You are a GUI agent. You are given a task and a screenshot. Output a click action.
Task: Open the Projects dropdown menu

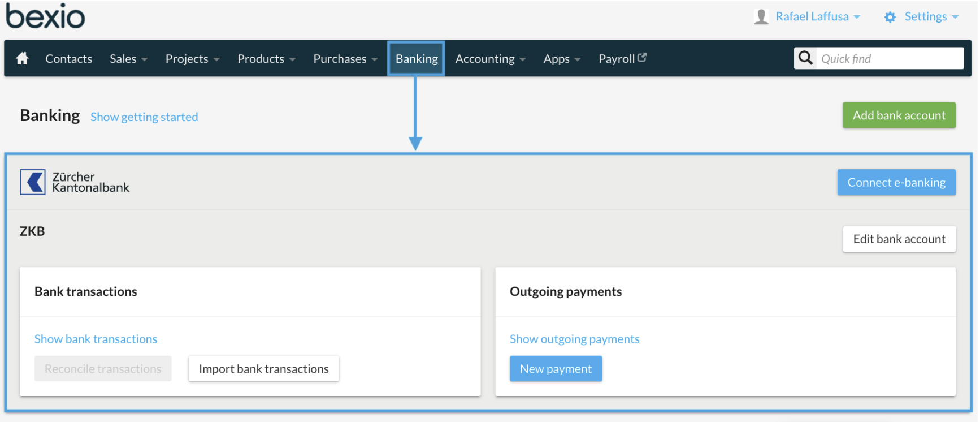tap(192, 59)
